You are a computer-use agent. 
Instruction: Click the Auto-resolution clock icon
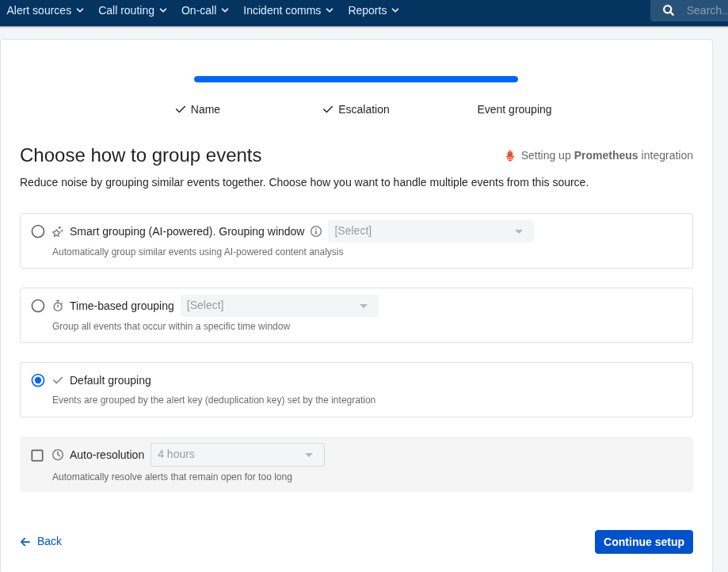(58, 455)
